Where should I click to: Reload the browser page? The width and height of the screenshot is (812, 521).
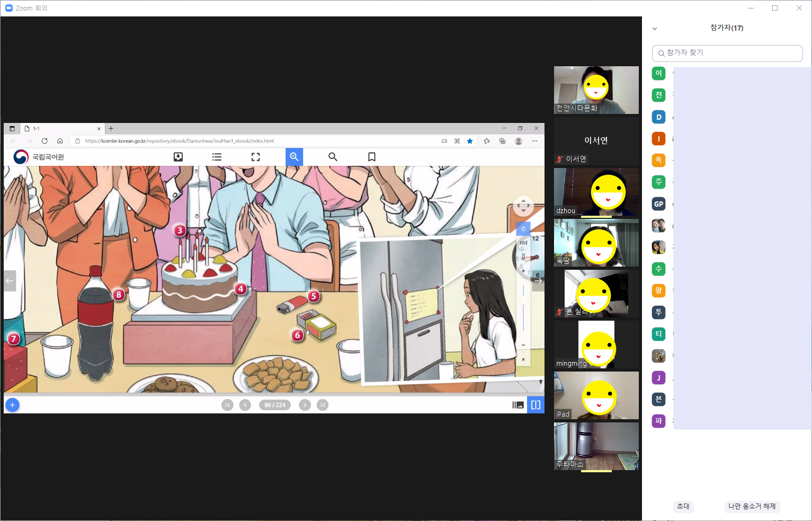44,141
